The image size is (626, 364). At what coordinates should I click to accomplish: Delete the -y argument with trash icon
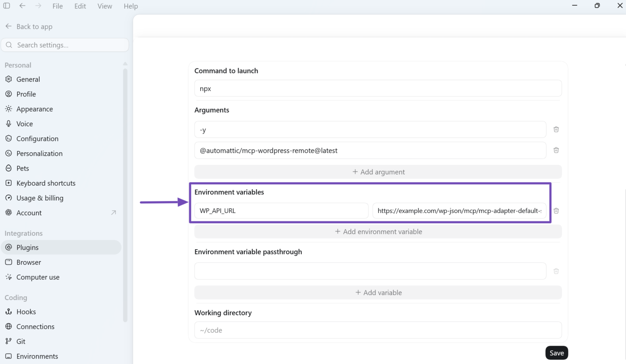[556, 130]
